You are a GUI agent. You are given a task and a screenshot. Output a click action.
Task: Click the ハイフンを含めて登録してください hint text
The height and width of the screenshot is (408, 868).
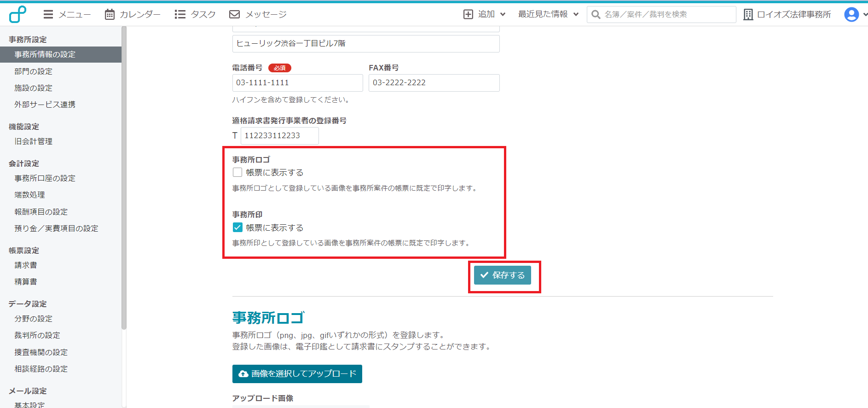(x=292, y=99)
